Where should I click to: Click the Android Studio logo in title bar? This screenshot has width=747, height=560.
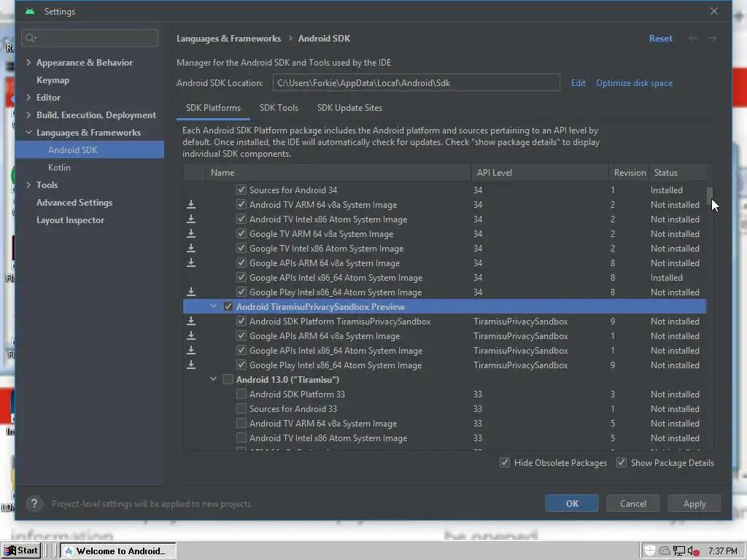[30, 12]
